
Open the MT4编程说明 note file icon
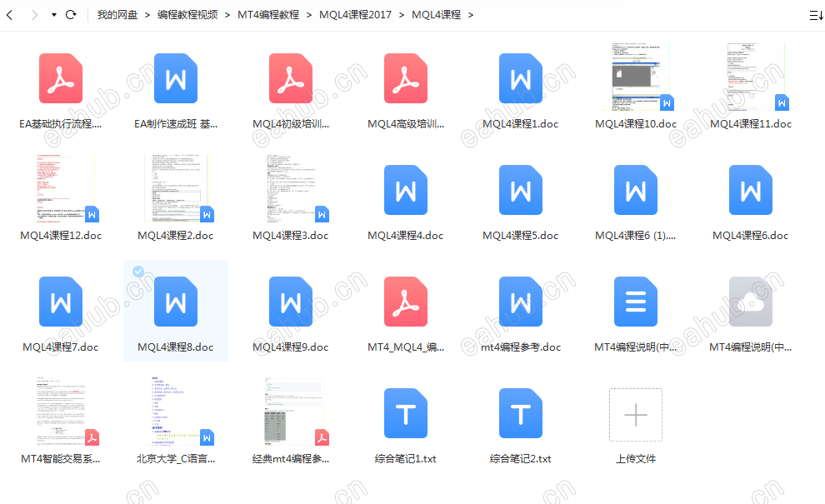pos(636,302)
